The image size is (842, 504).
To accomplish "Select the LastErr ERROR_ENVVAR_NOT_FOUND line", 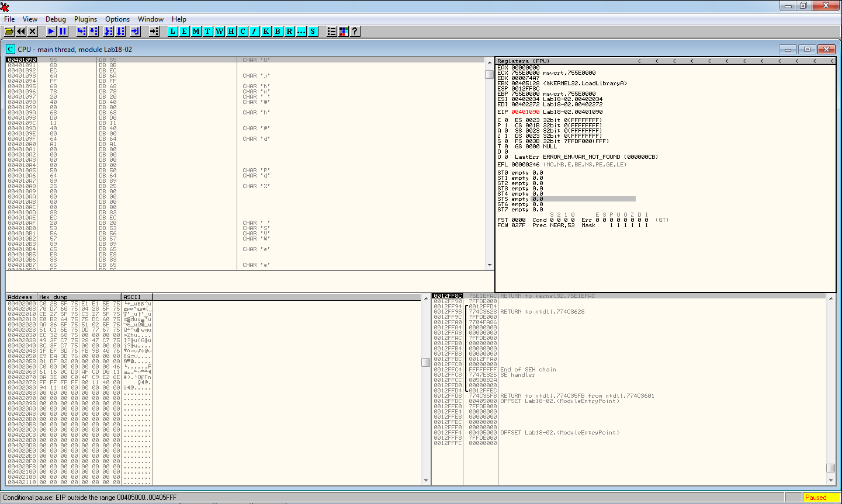I will (586, 157).
